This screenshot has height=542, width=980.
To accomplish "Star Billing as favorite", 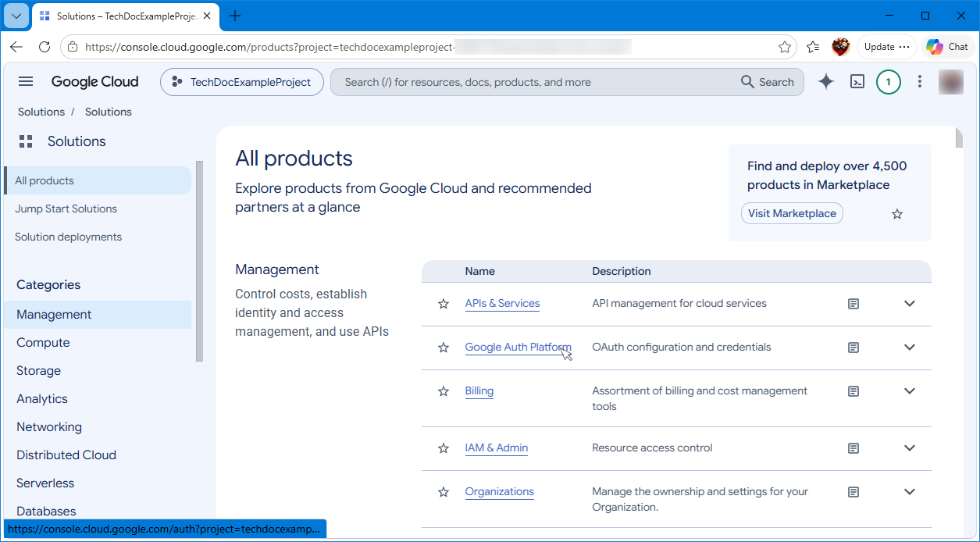I will (444, 391).
